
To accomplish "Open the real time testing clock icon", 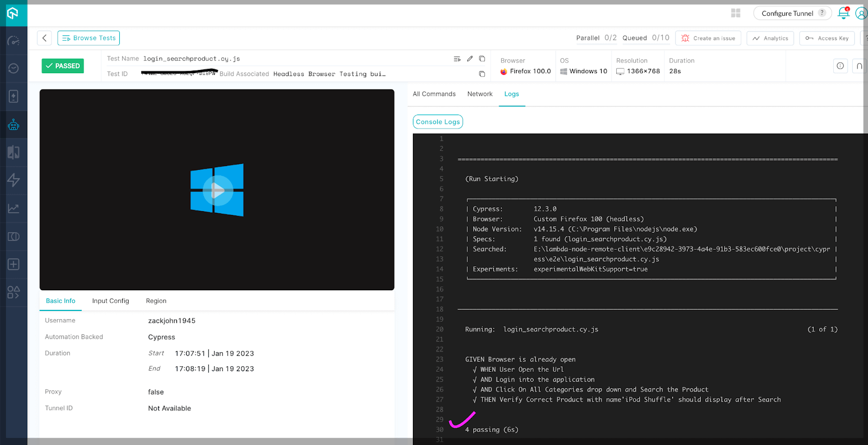I will pyautogui.click(x=14, y=68).
